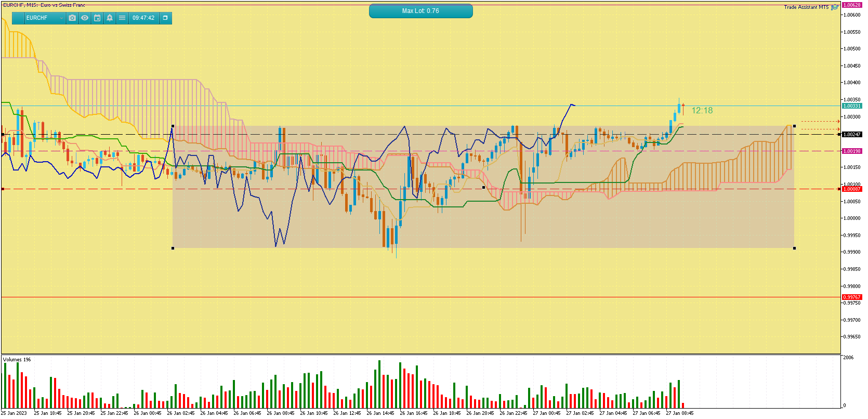Toggle chart object visibility with eye icon
This screenshot has height=419, width=868.
(x=85, y=18)
